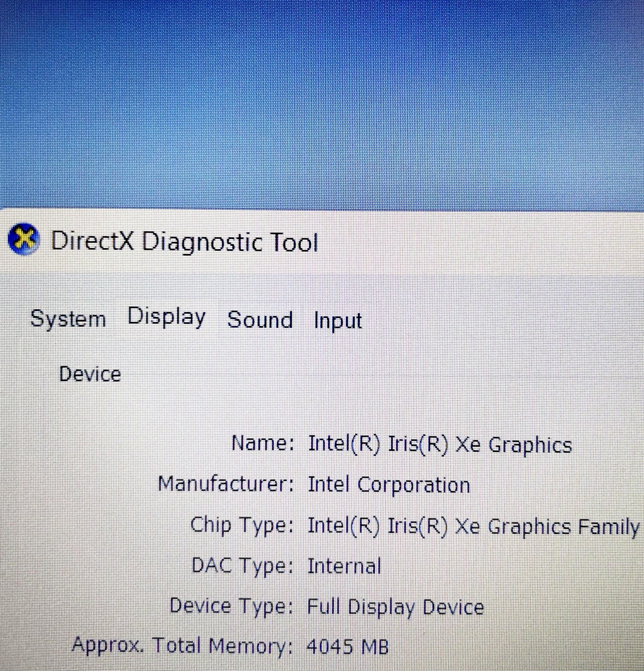644x671 pixels.
Task: Click the Name field label
Action: (x=263, y=443)
